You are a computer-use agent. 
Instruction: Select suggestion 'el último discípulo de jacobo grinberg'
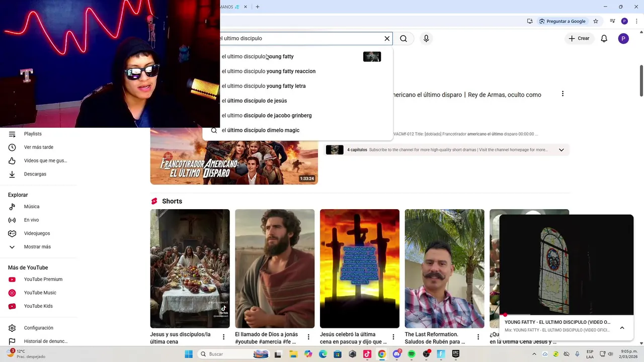point(267,115)
